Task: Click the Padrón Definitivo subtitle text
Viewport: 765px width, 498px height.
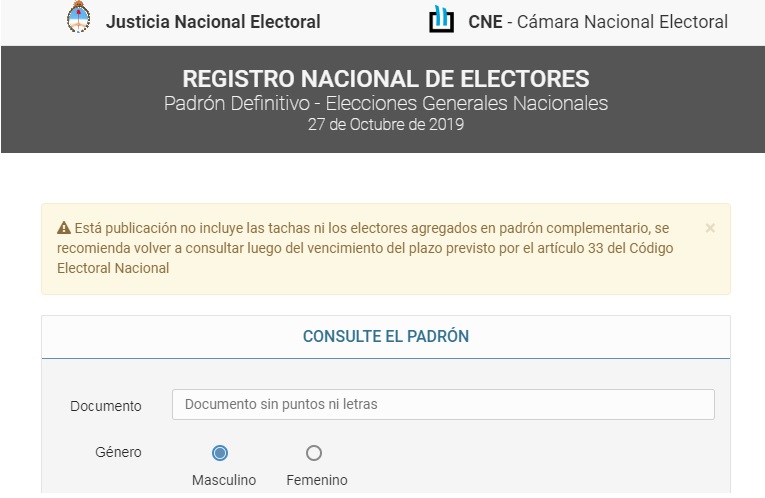Action: pyautogui.click(x=386, y=104)
